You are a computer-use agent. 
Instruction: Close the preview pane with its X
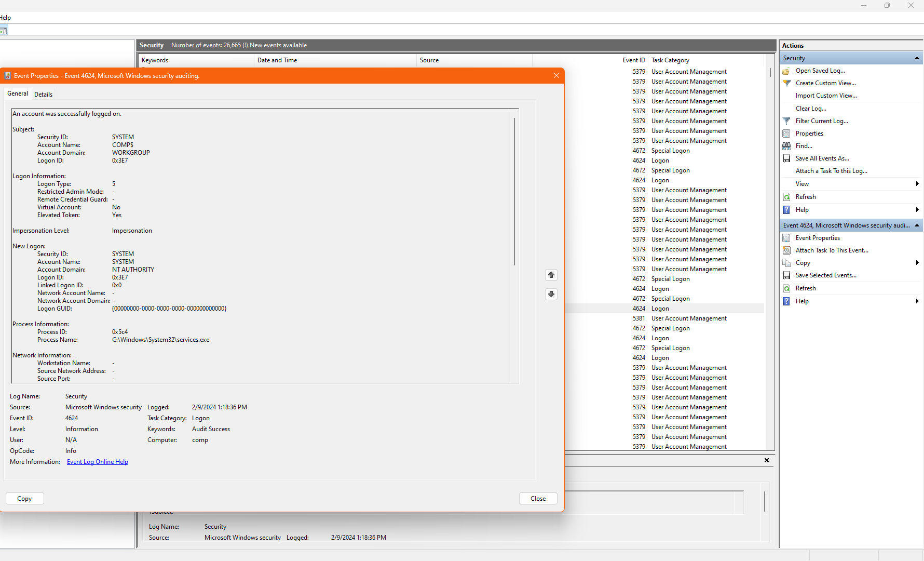(767, 460)
